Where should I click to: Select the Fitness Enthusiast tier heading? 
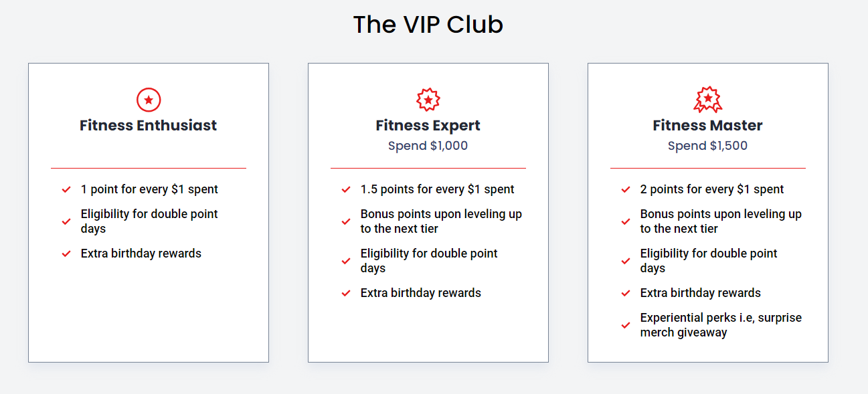tap(149, 125)
